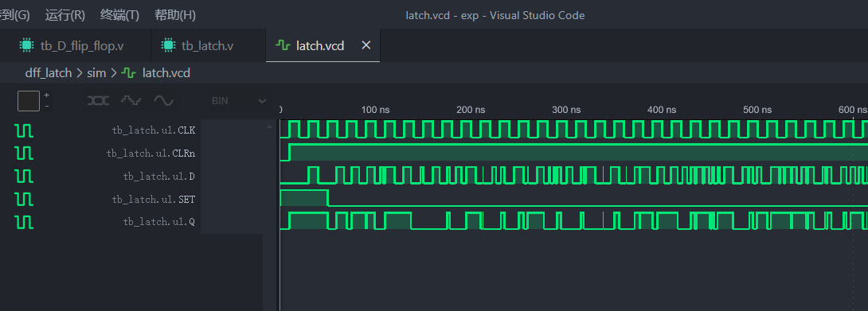Image resolution: width=868 pixels, height=311 pixels.
Task: Select the stepped analog waveform render icon
Action: (131, 101)
